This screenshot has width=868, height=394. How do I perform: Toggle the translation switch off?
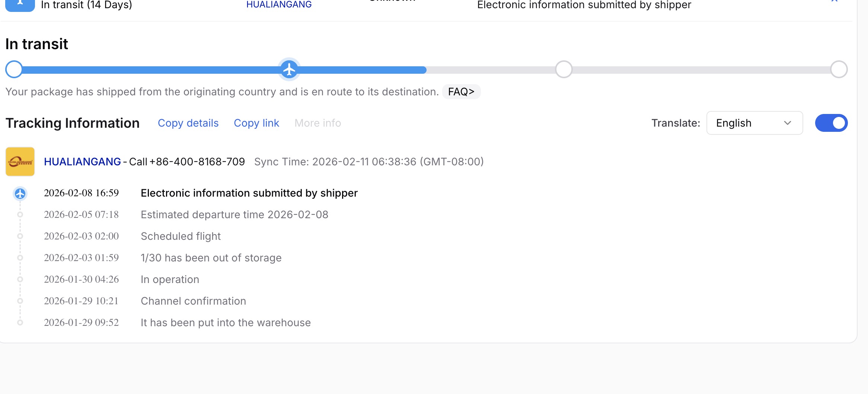pos(831,123)
